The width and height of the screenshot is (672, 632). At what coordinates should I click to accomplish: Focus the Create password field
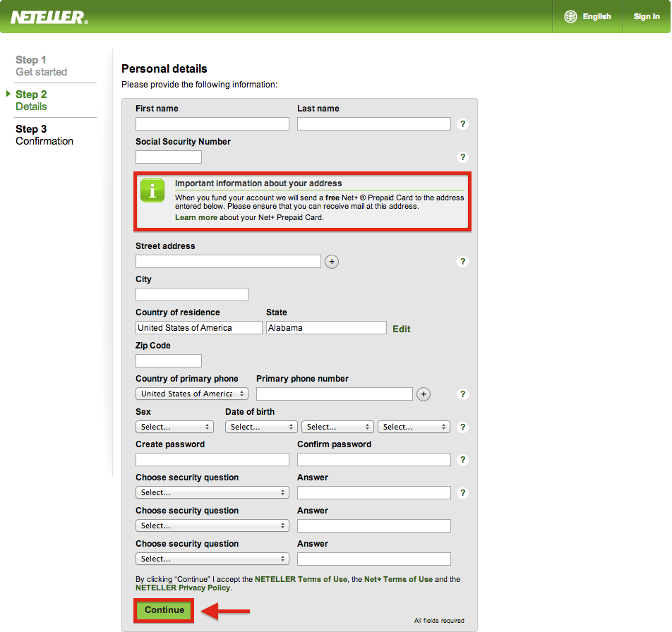(x=212, y=459)
